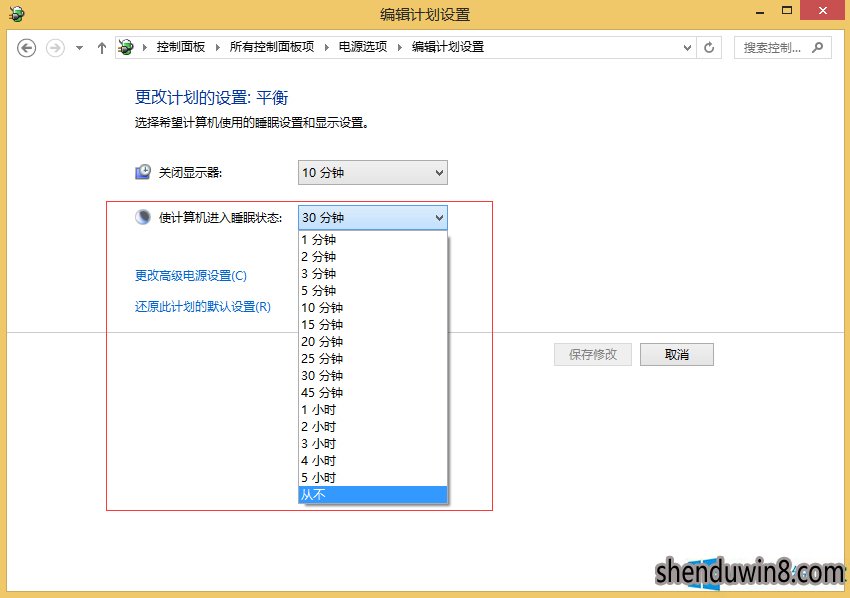Select 1 小时 option
Image resolution: width=850 pixels, height=598 pixels.
pyautogui.click(x=372, y=409)
